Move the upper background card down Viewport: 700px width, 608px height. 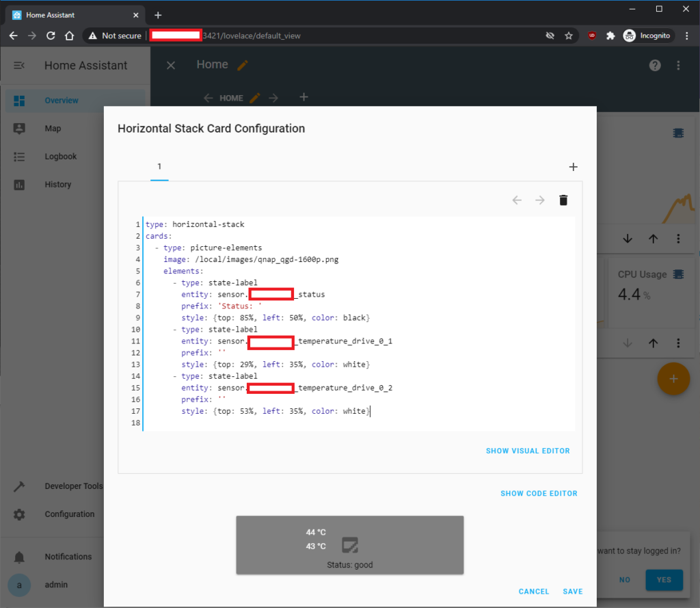pyautogui.click(x=628, y=239)
